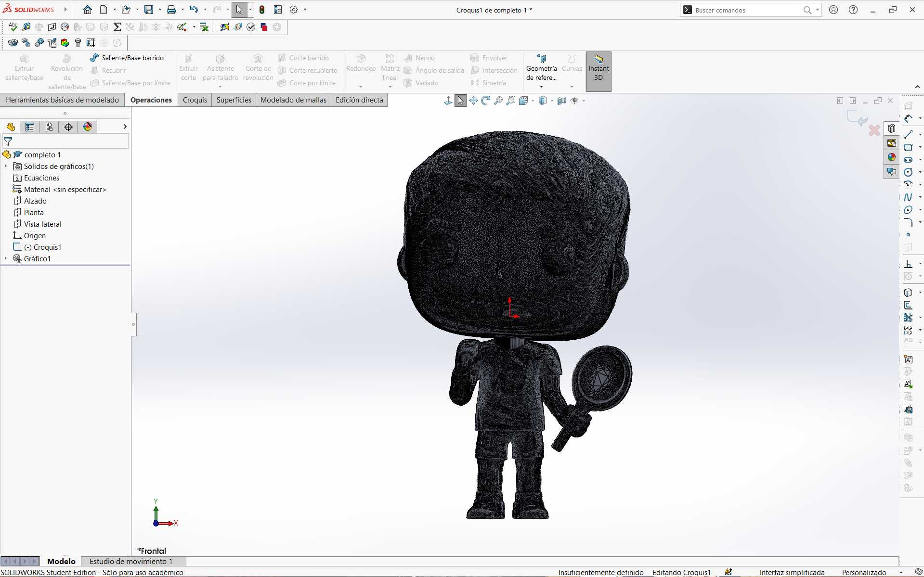Click Saliente/Base barrido button
924x577 pixels.
pos(127,58)
